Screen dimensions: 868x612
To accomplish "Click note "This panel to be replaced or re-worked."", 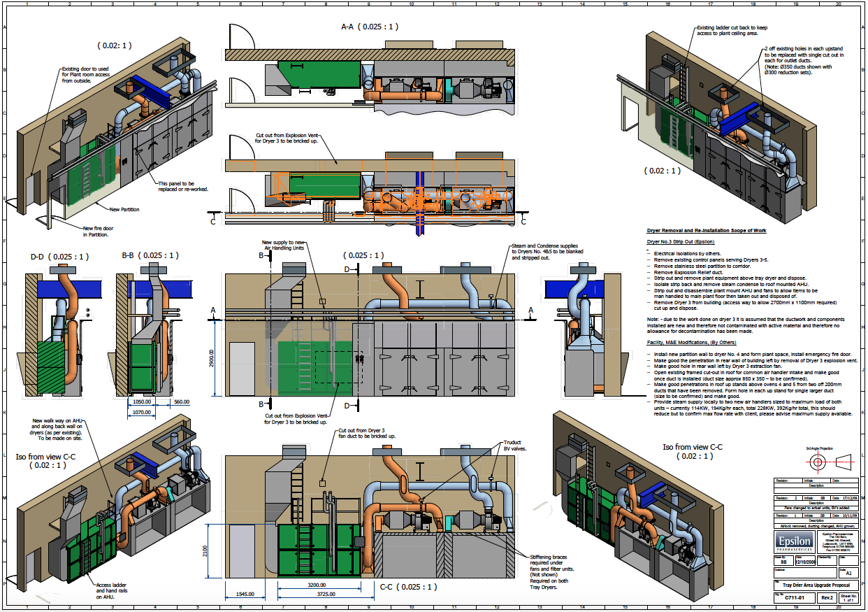I will (184, 185).
